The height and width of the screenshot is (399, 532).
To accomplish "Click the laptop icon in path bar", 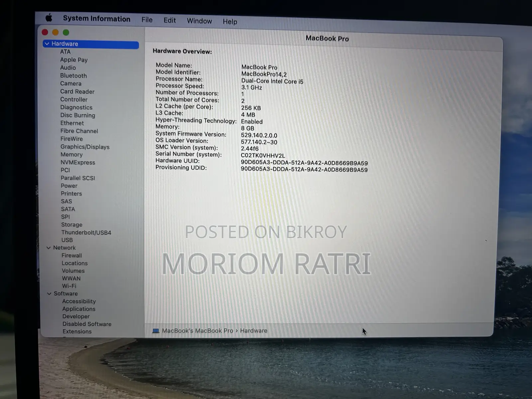I will (x=156, y=331).
